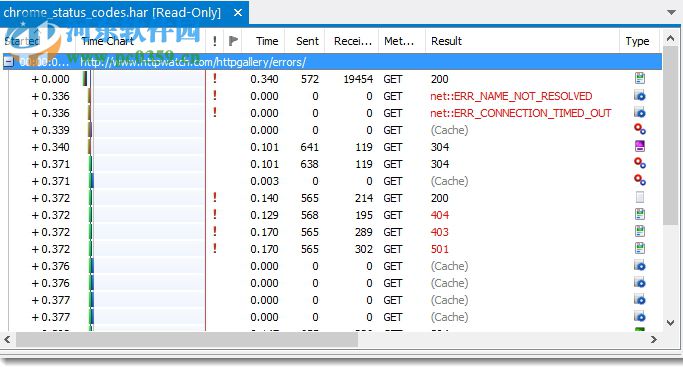Click the purple type icon on the +0.340 row
The image size is (683, 367).
click(x=639, y=146)
